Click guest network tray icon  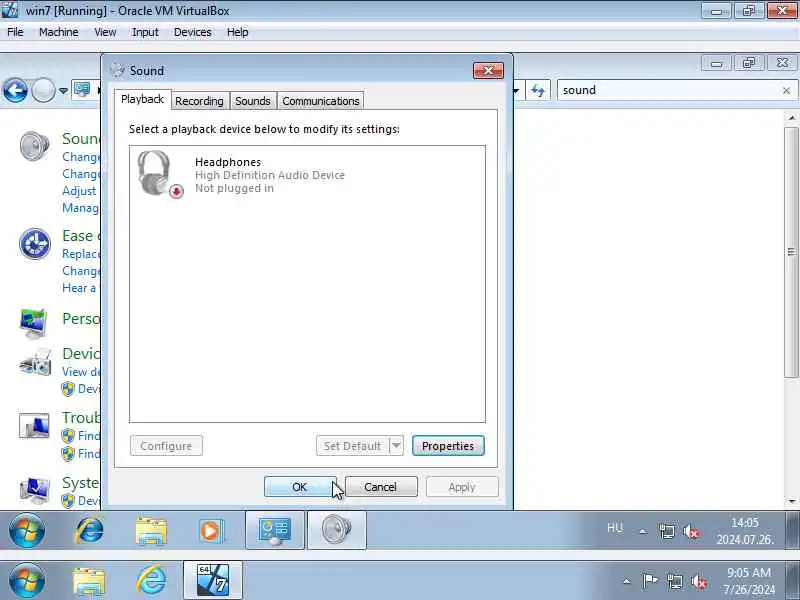point(667,532)
